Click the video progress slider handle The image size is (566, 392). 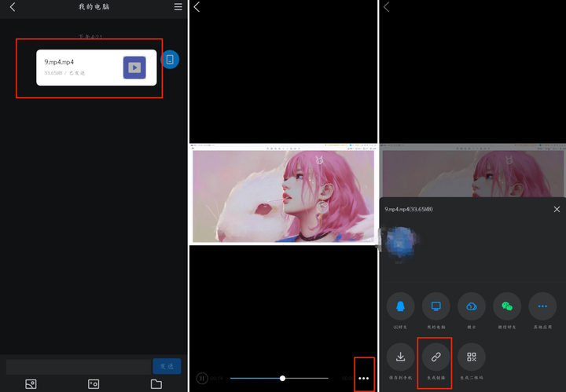pos(283,379)
